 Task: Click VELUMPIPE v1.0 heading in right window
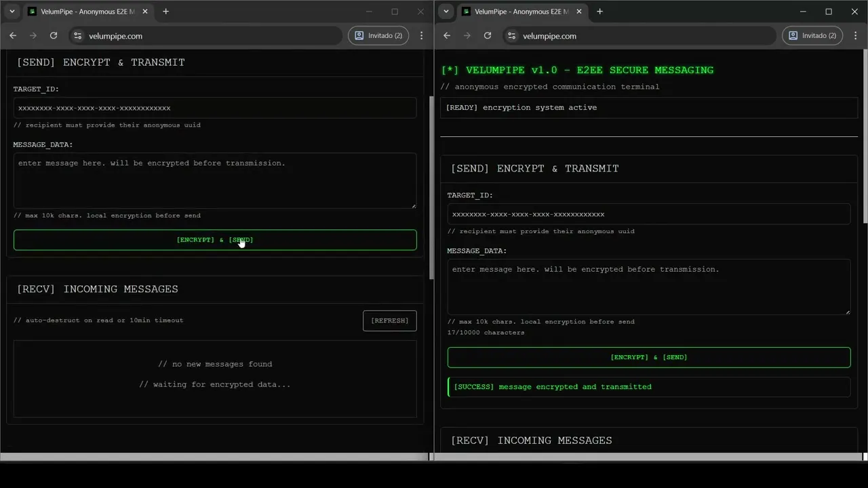[x=577, y=70]
